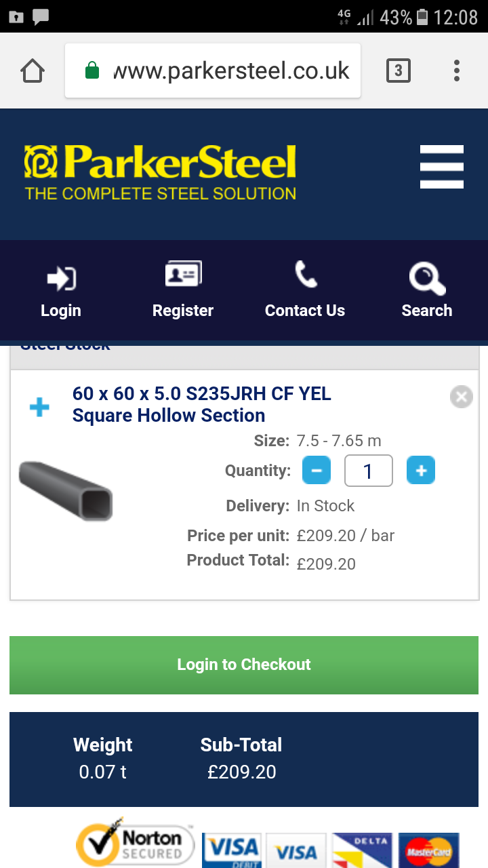The height and width of the screenshot is (868, 488).
Task: Increase quantity with plus button
Action: point(421,471)
